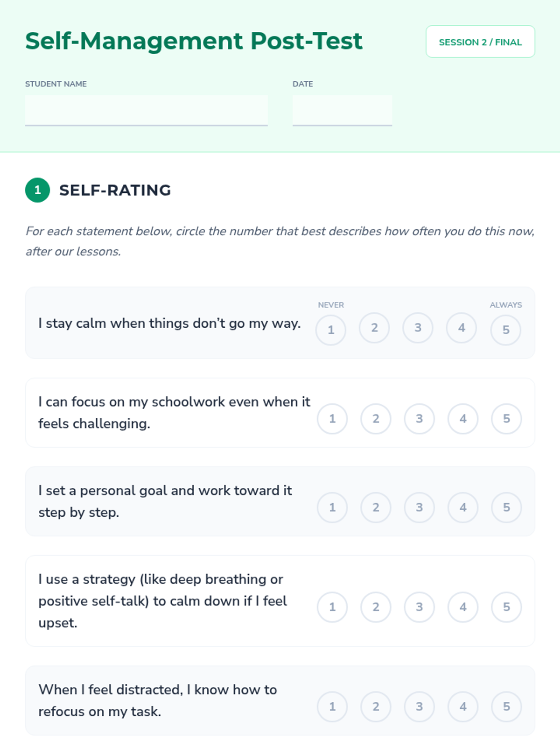Select 3 for refocus on task statement
This screenshot has width=560, height=747.
[x=419, y=707]
